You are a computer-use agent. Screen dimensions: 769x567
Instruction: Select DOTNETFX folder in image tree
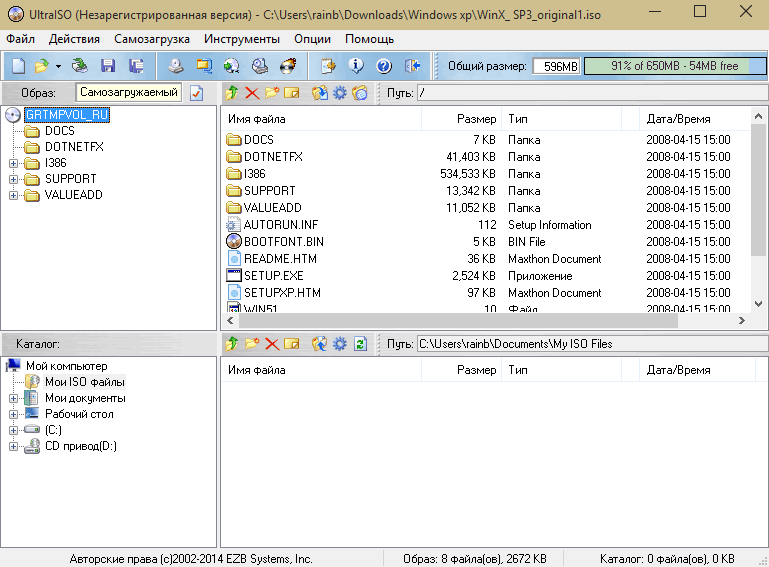click(x=74, y=147)
